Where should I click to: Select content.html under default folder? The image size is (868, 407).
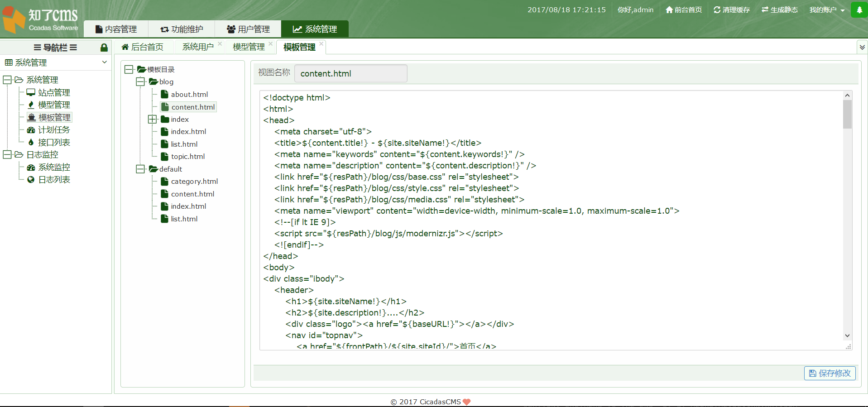pyautogui.click(x=192, y=194)
